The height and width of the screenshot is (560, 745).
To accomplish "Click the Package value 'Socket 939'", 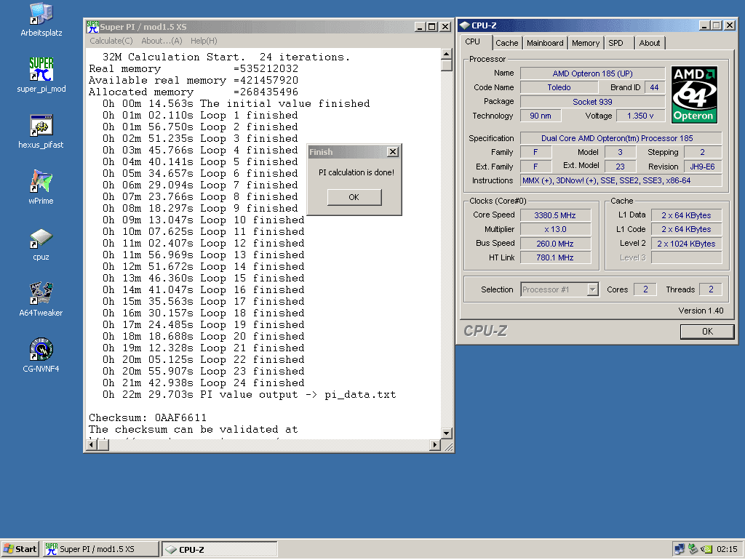I will click(592, 102).
